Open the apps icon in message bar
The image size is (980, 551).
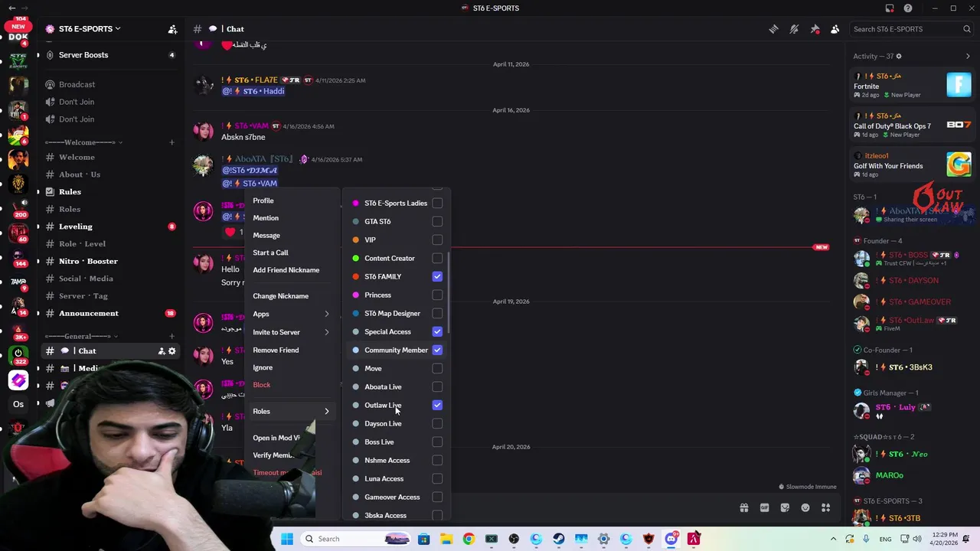click(825, 507)
